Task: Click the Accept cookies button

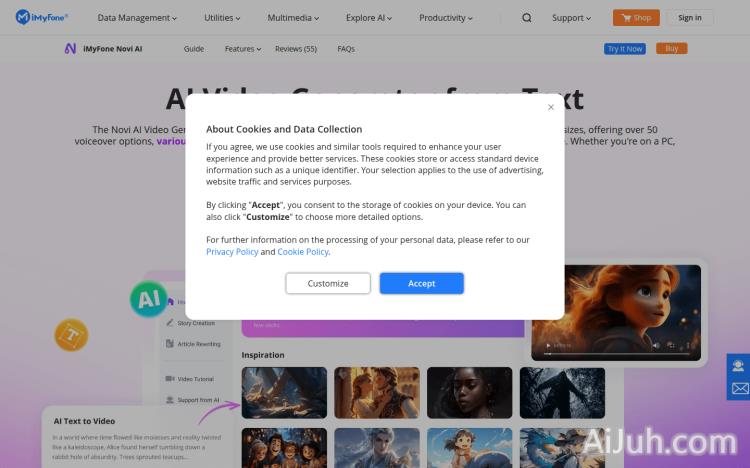Action: [421, 283]
